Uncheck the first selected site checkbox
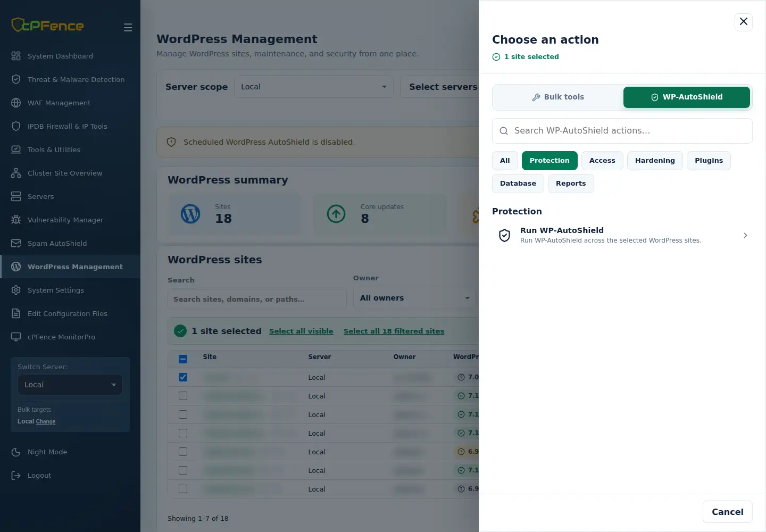Viewport: 766px width, 532px height. [x=183, y=377]
